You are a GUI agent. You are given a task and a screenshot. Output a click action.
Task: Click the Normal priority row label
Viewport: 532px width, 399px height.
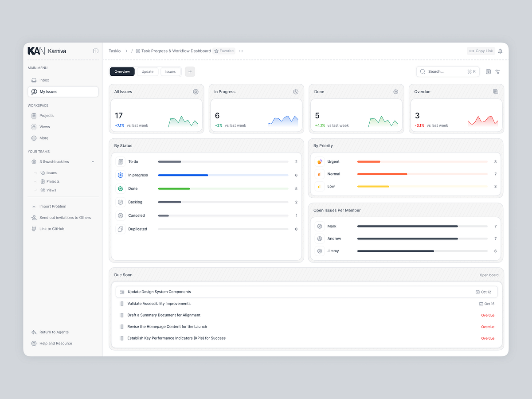coord(334,174)
